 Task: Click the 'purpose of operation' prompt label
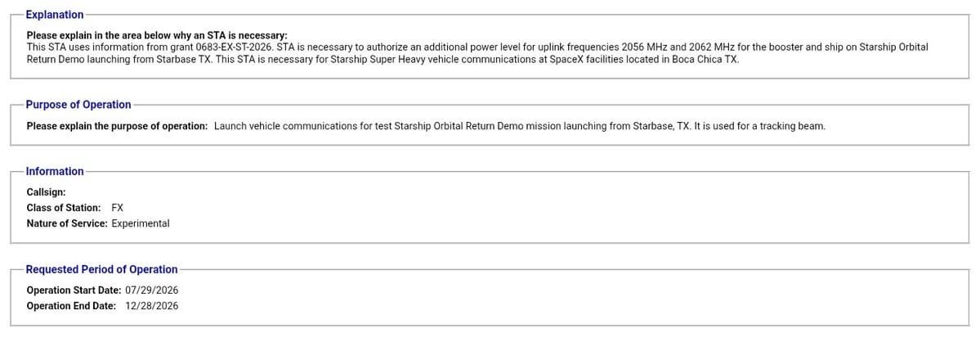[x=117, y=126]
